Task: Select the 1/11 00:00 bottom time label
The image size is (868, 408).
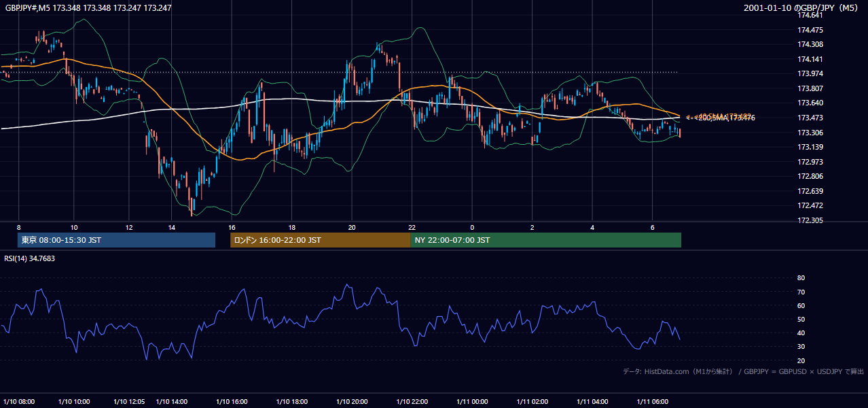Action: tap(472, 402)
